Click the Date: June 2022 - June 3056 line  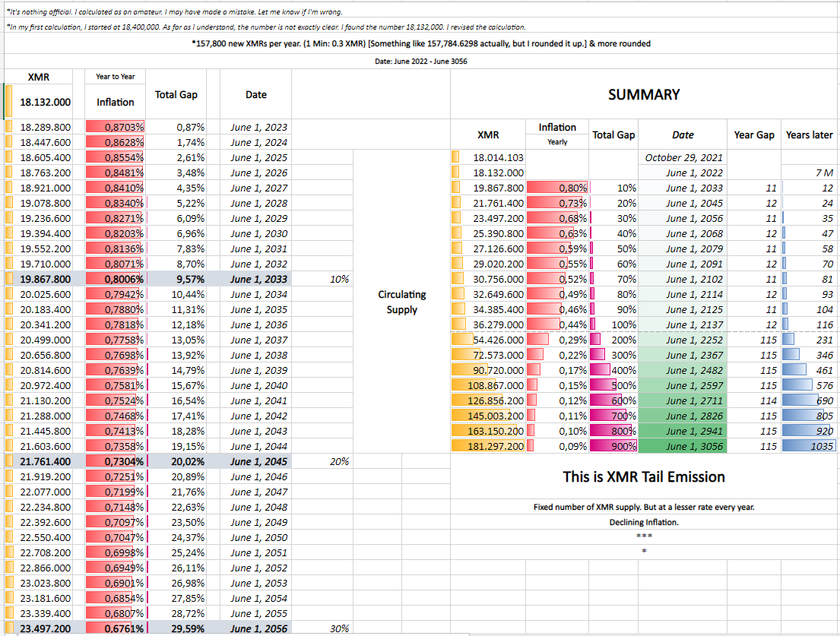coord(421,61)
